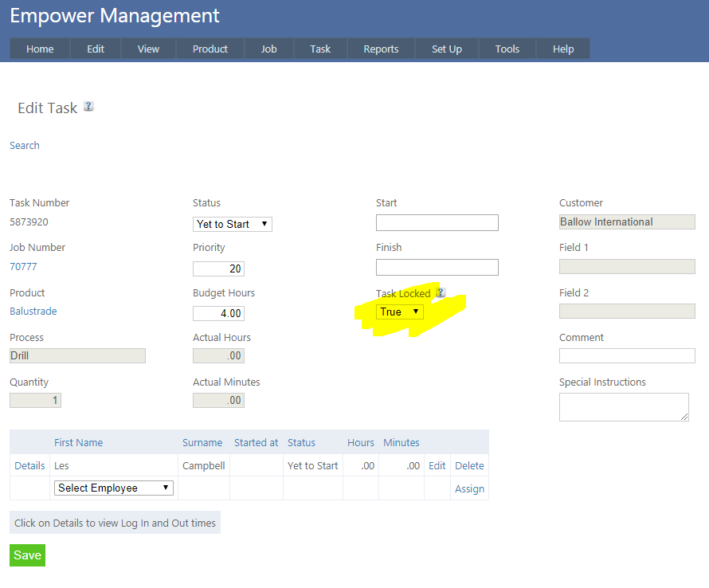Open the Status dropdown
The image size is (709, 588).
(233, 225)
